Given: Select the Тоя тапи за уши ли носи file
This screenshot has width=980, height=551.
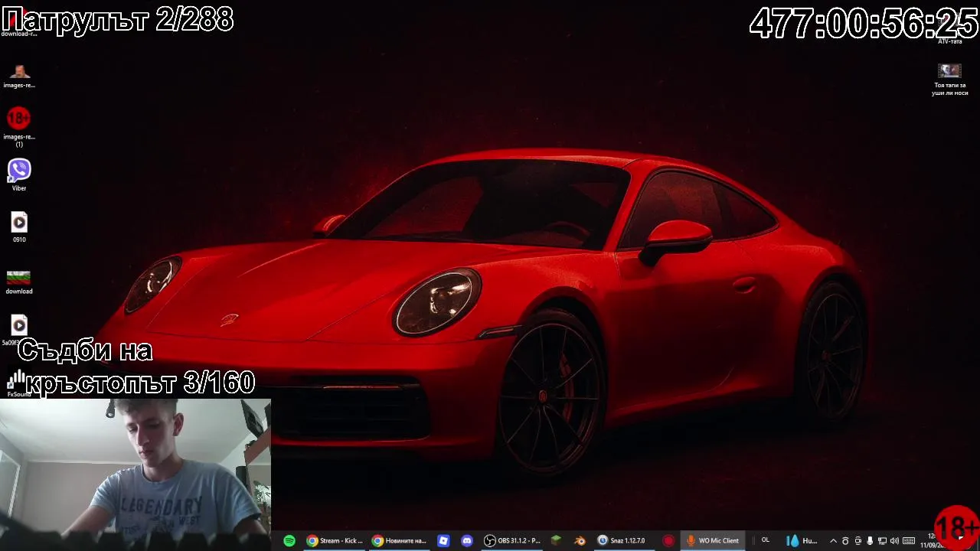Looking at the screenshot, I should point(949,80).
